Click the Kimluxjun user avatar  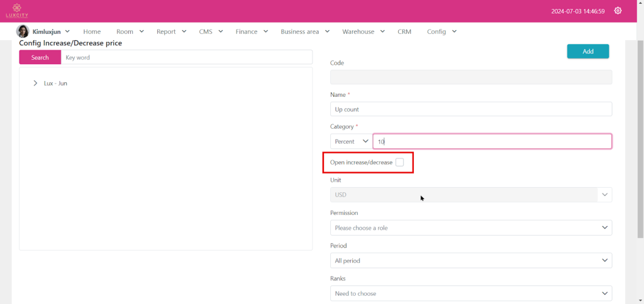(23, 31)
